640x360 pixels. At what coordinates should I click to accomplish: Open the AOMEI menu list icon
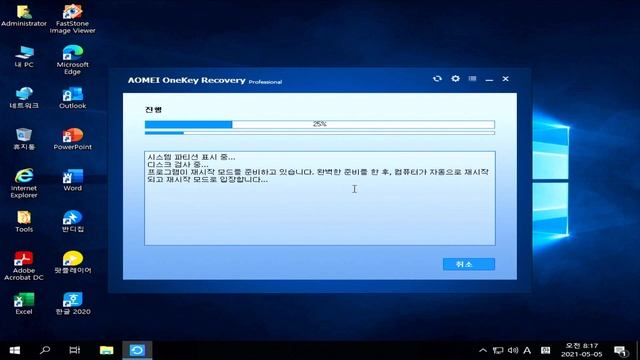[472, 78]
